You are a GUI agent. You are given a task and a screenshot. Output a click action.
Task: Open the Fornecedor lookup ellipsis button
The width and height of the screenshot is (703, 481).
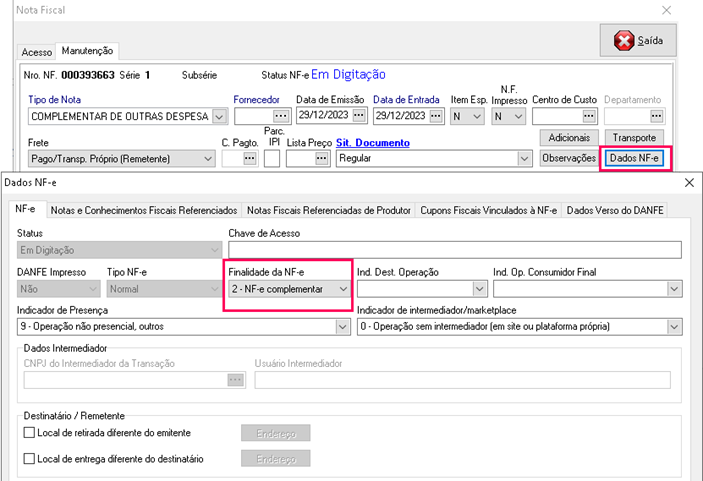(x=280, y=116)
